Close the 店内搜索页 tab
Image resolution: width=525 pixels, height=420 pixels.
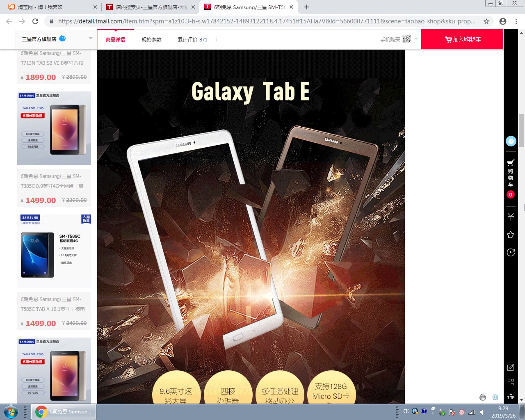pyautogui.click(x=193, y=7)
